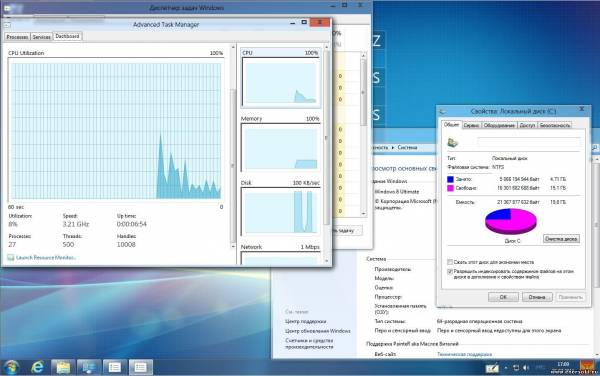This screenshot has height=376, width=600.
Task: Switch to the Processes tab
Action: pyautogui.click(x=17, y=37)
